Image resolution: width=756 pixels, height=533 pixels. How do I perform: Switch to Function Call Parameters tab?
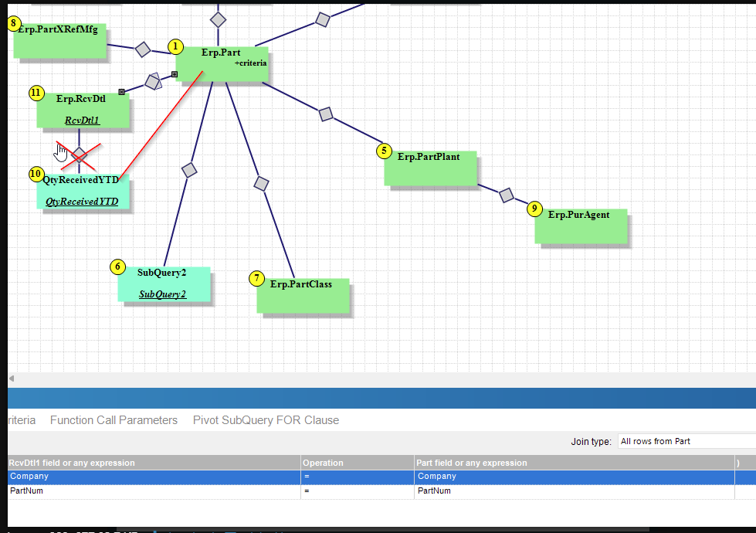[114, 420]
